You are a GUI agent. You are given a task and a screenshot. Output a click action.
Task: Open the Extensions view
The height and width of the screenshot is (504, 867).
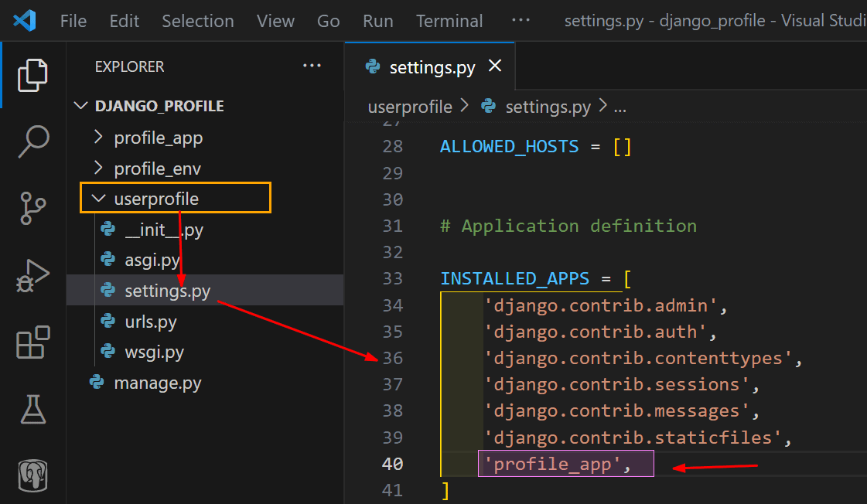33,342
